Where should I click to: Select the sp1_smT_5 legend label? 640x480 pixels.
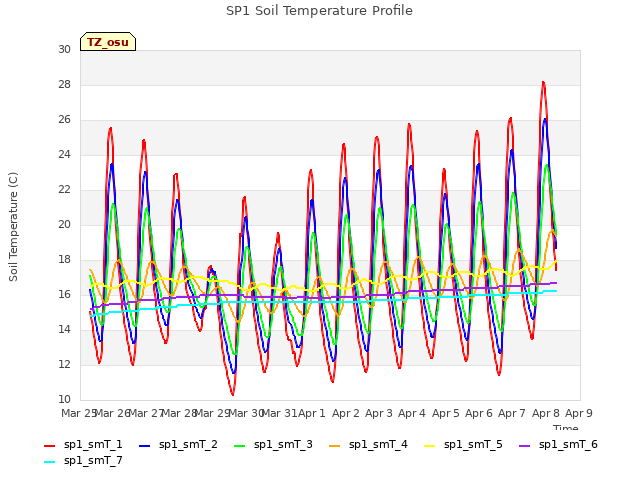click(x=473, y=444)
